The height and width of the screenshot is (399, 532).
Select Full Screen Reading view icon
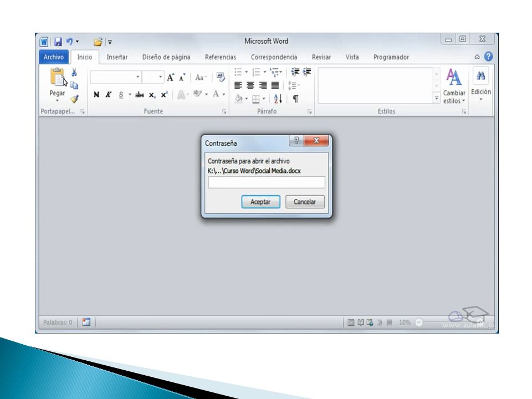coord(361,323)
